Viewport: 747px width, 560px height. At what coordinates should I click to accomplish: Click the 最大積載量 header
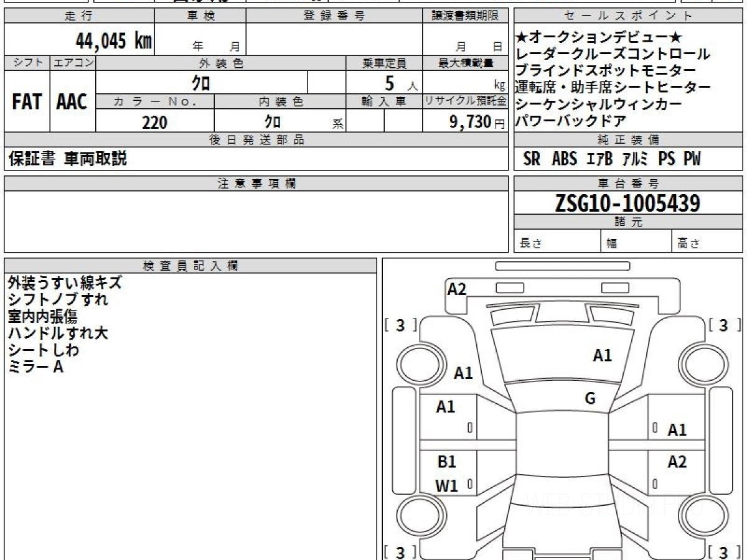pos(465,63)
